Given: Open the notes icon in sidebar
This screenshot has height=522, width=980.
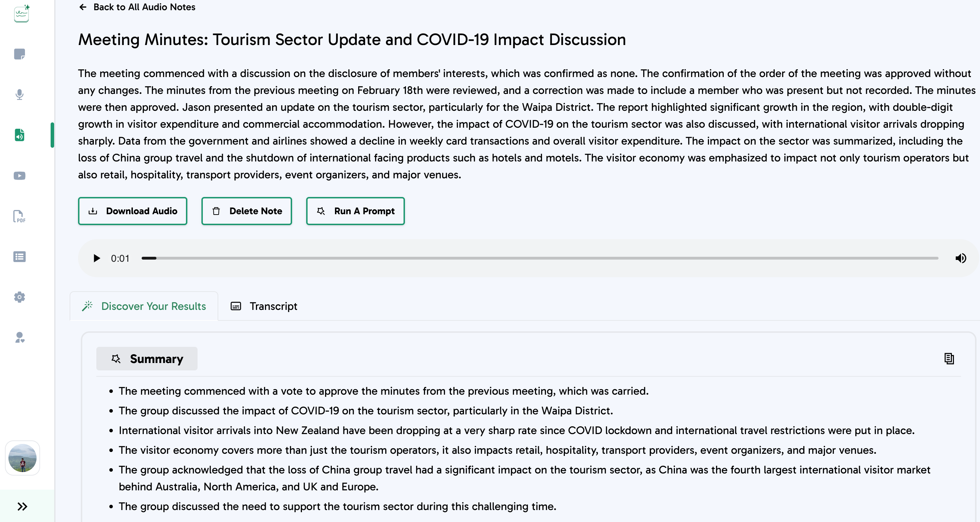Looking at the screenshot, I should [19, 54].
